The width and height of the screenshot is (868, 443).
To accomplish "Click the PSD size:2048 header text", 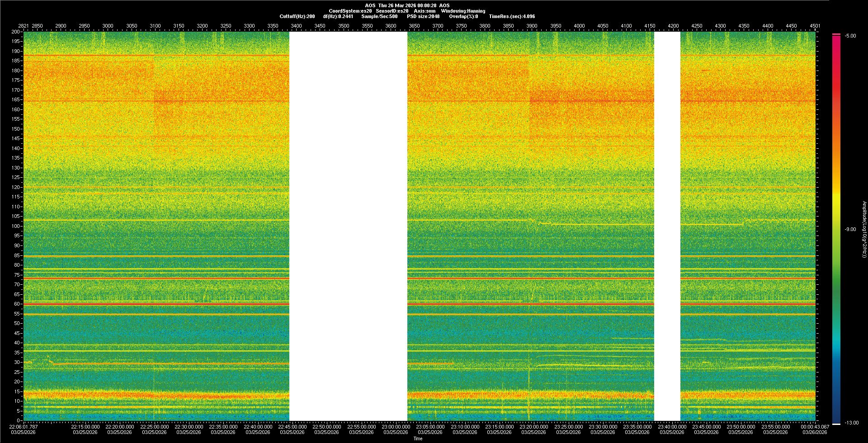I will (423, 16).
